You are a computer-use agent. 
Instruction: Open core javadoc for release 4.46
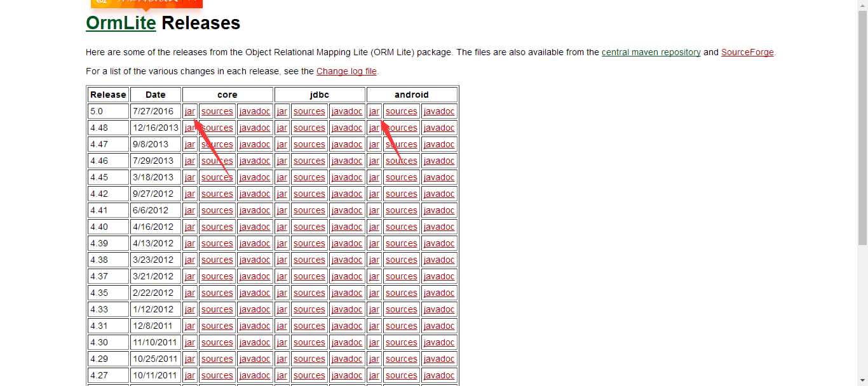coord(255,161)
